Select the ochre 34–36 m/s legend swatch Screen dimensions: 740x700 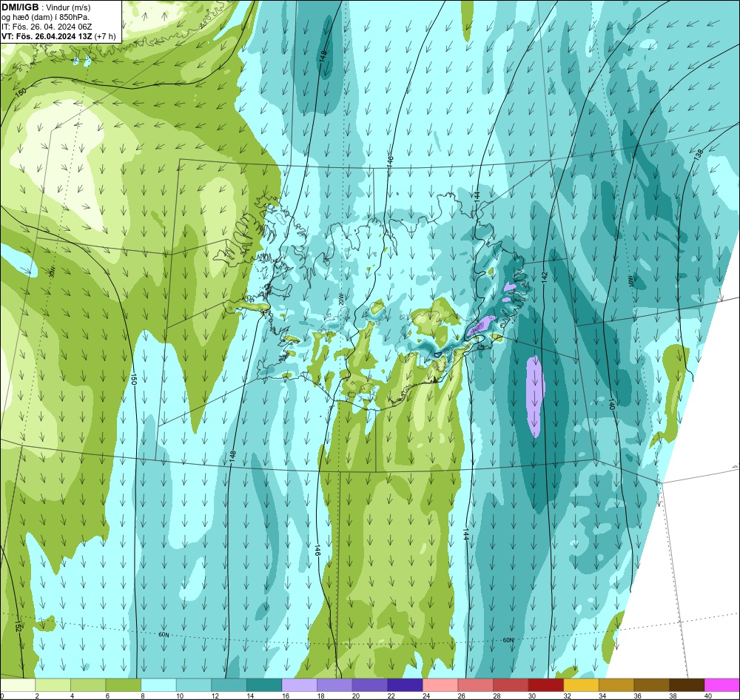[616, 685]
